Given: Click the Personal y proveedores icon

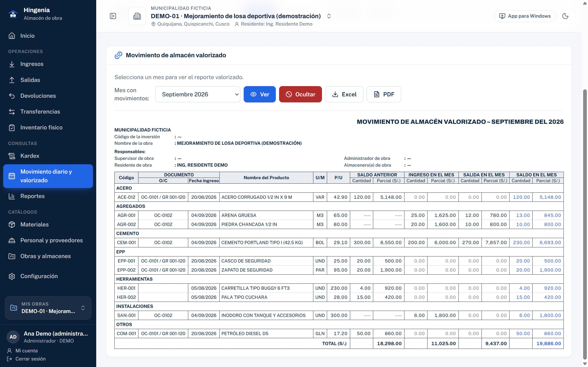Looking at the screenshot, I should pos(12,240).
